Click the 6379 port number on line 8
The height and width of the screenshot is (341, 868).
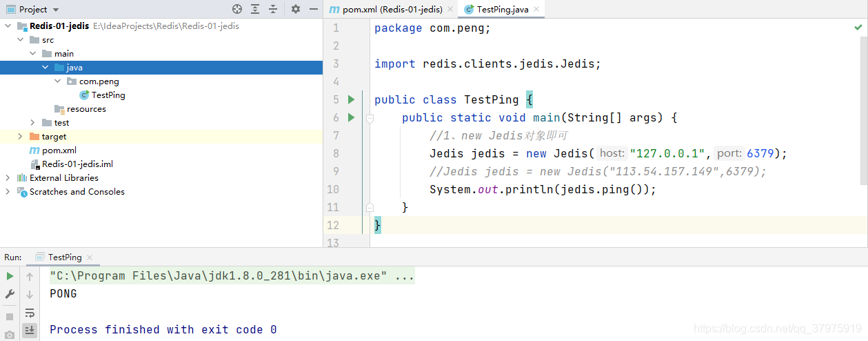tap(760, 153)
